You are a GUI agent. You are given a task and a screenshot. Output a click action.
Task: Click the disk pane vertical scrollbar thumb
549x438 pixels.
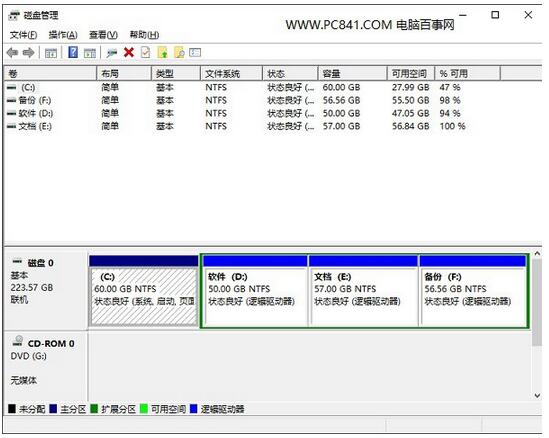tap(537, 303)
